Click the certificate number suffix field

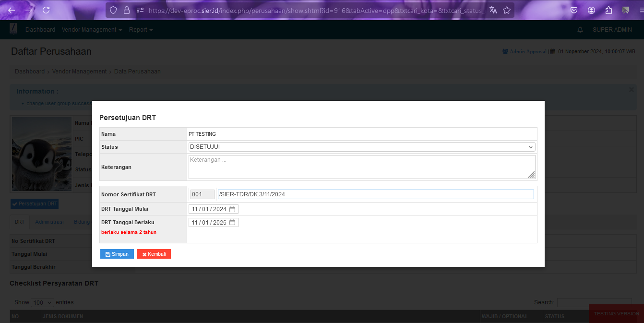coord(376,194)
